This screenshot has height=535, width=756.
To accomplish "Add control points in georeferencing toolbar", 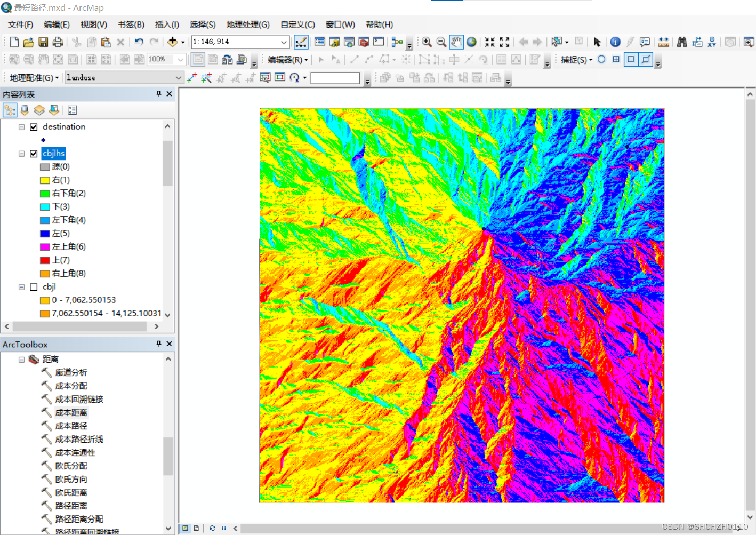I will click(192, 78).
